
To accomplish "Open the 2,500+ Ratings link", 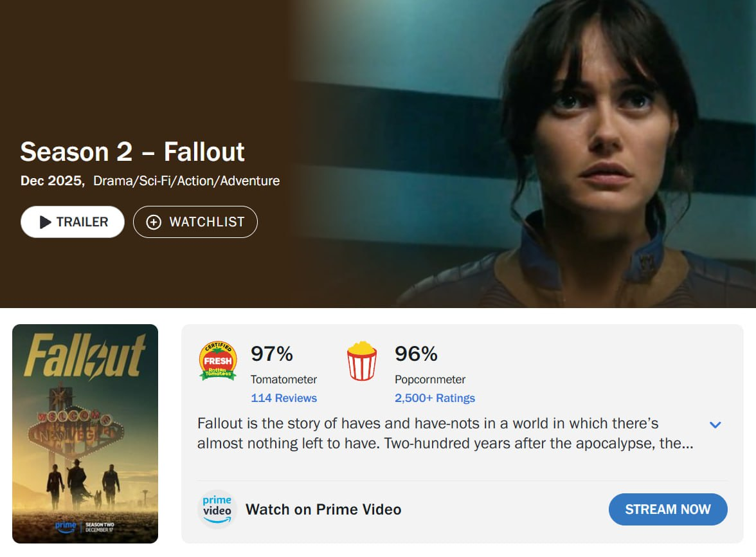I will (x=435, y=398).
